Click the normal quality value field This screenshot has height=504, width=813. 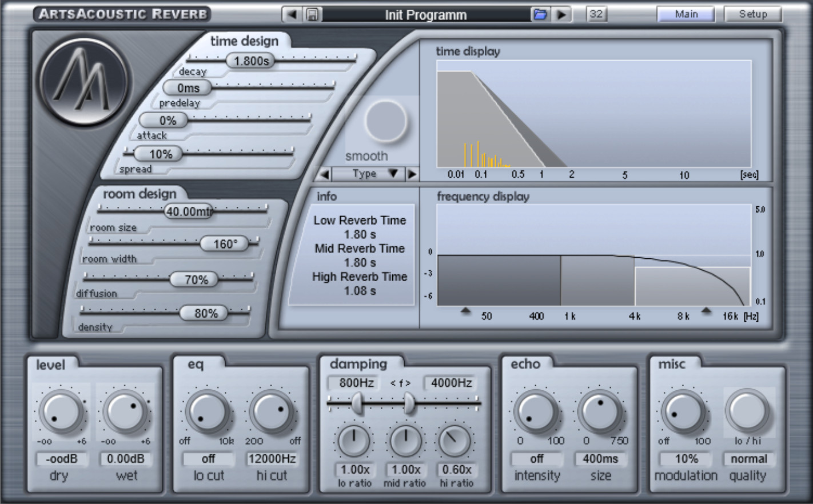(748, 459)
